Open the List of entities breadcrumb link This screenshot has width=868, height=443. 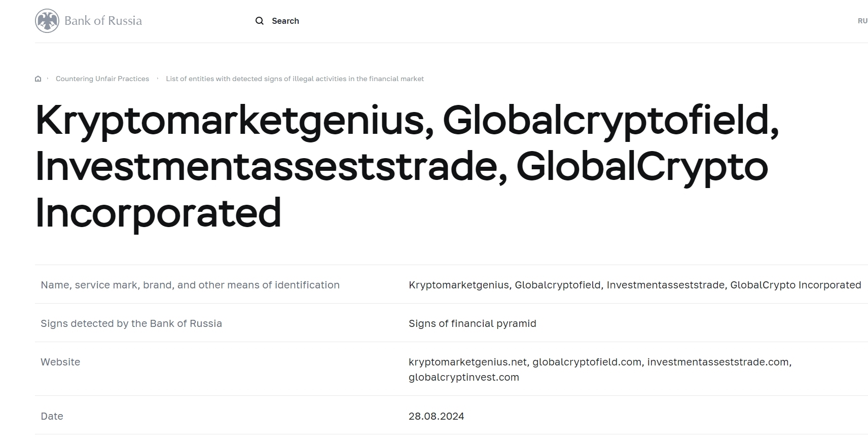pyautogui.click(x=295, y=79)
